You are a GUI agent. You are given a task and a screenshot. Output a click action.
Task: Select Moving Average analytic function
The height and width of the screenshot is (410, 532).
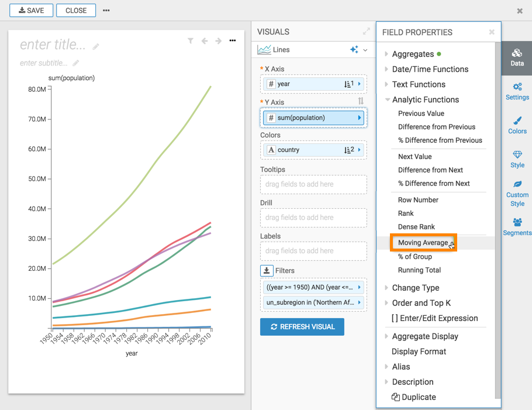coord(423,243)
